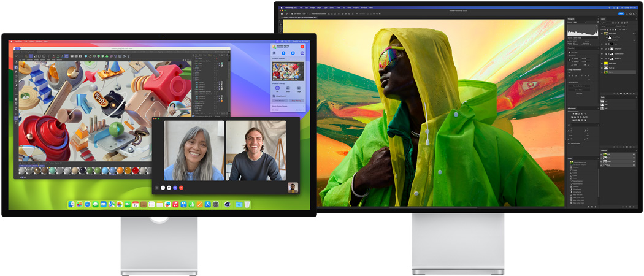Open Finder from the Dock
This screenshot has width=644, height=276.
[x=72, y=204]
